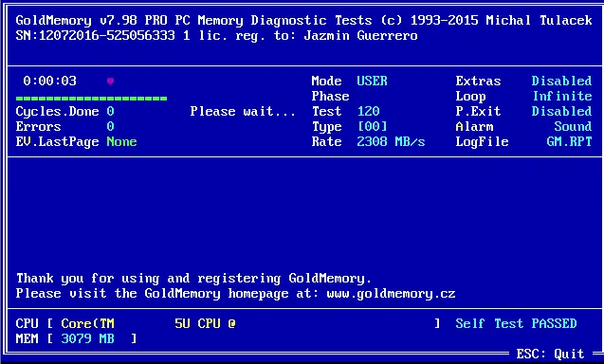The width and height of the screenshot is (604, 364).
Task: Click the magenta heart activity indicator
Action: [110, 82]
